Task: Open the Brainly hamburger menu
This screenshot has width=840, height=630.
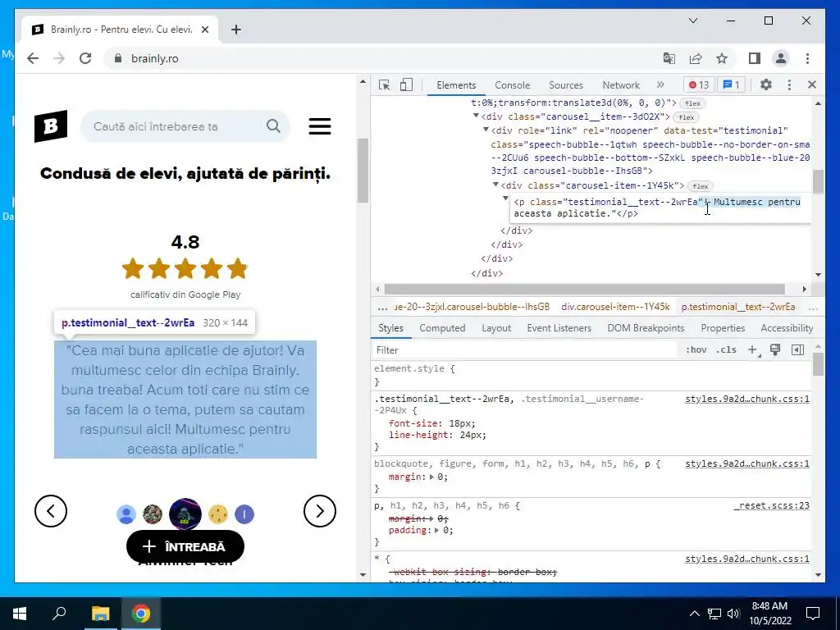Action: 320,126
